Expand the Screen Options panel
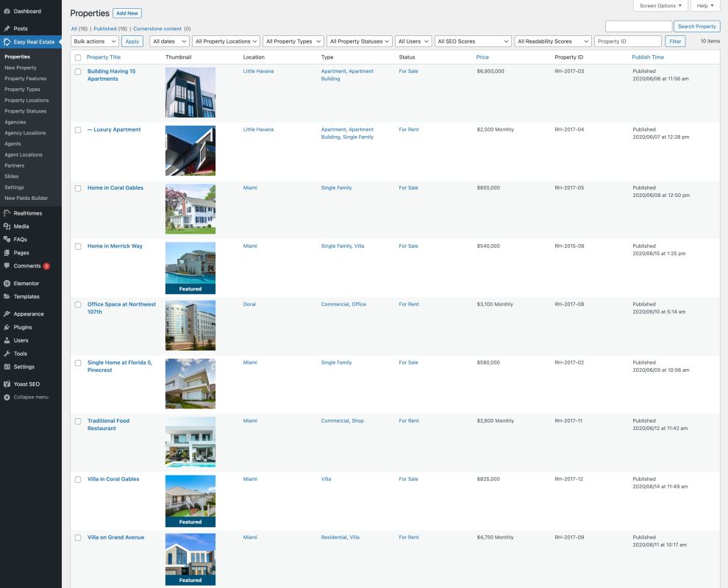The height and width of the screenshot is (588, 728). [660, 6]
